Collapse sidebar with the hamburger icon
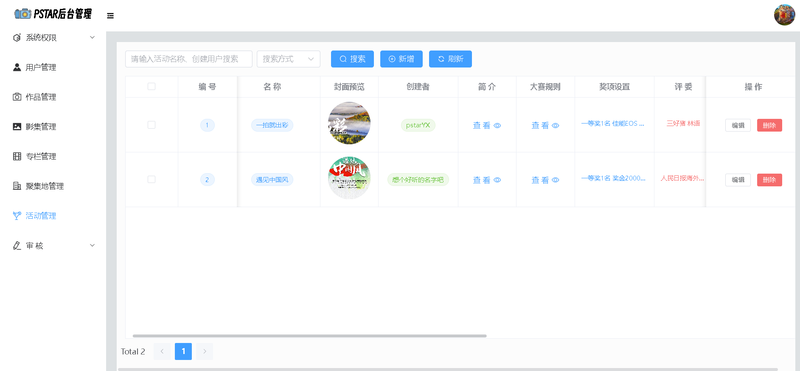This screenshot has height=371, width=800. [x=110, y=16]
